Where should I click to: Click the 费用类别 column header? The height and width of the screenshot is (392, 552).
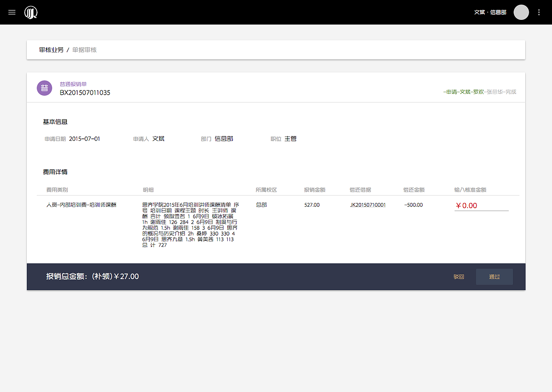point(57,190)
